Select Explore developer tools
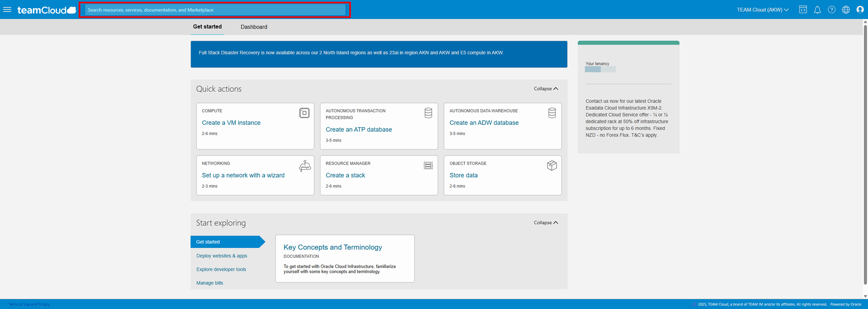 point(221,269)
